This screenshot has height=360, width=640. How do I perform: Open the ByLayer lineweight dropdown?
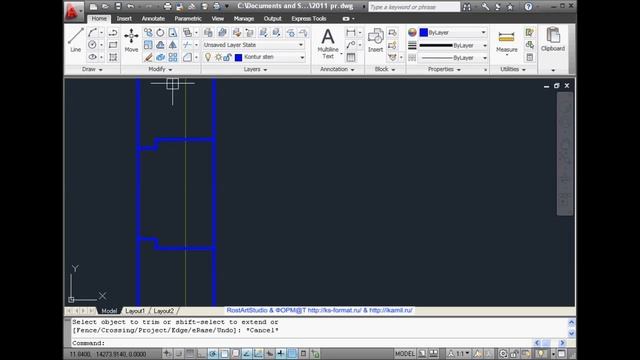click(453, 45)
